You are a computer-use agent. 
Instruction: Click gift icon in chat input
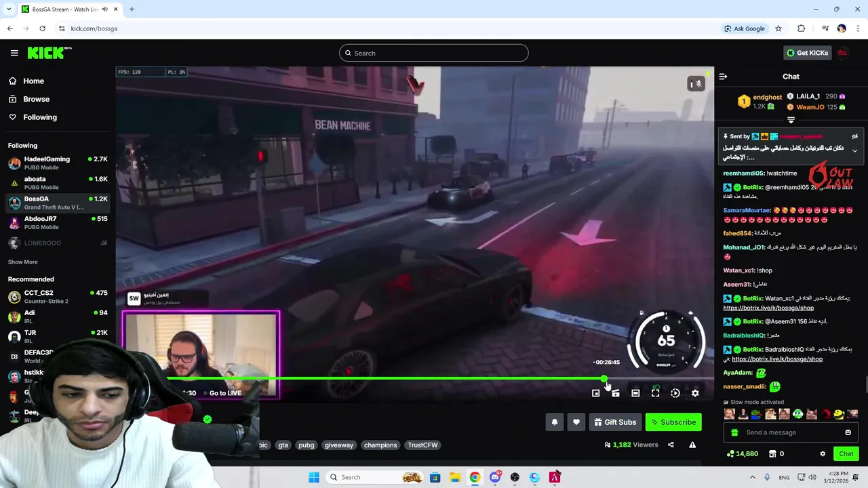pos(734,432)
